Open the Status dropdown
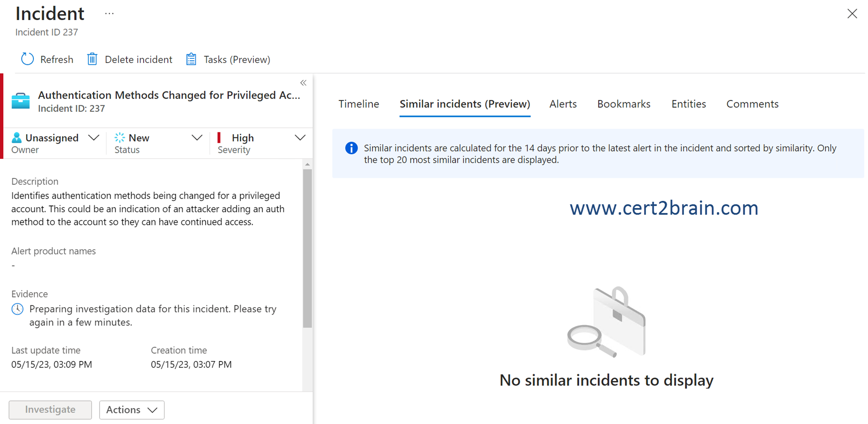This screenshot has width=868, height=424. (x=197, y=138)
